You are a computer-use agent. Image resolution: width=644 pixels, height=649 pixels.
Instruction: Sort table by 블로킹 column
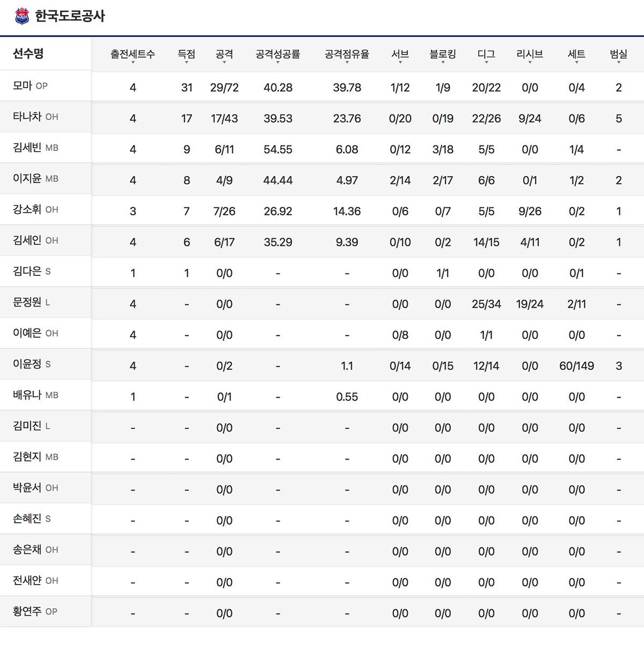(x=443, y=55)
